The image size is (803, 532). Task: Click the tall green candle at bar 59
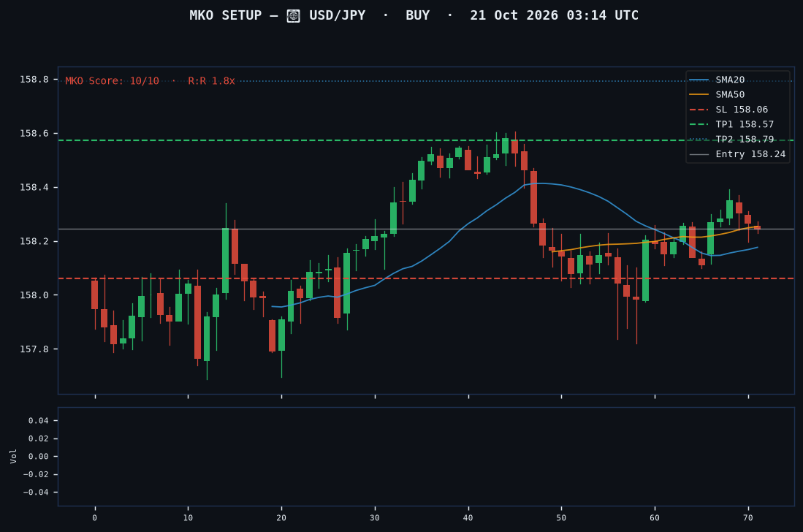pyautogui.click(x=645, y=270)
